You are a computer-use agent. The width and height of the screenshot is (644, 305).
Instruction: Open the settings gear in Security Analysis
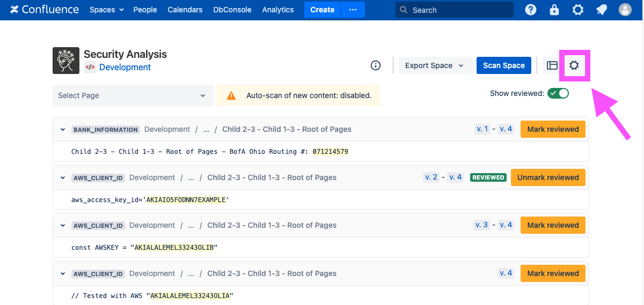click(x=574, y=65)
